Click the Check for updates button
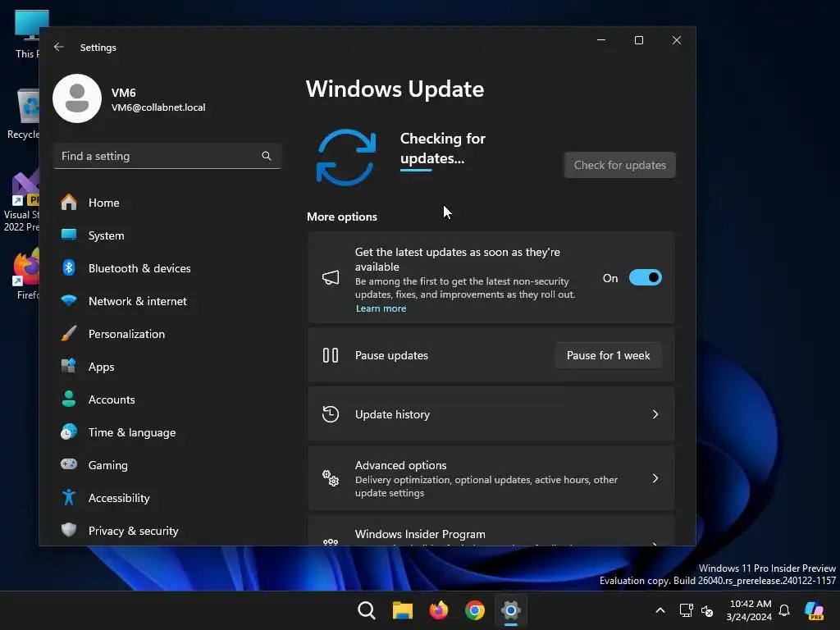Image resolution: width=840 pixels, height=630 pixels. point(620,165)
